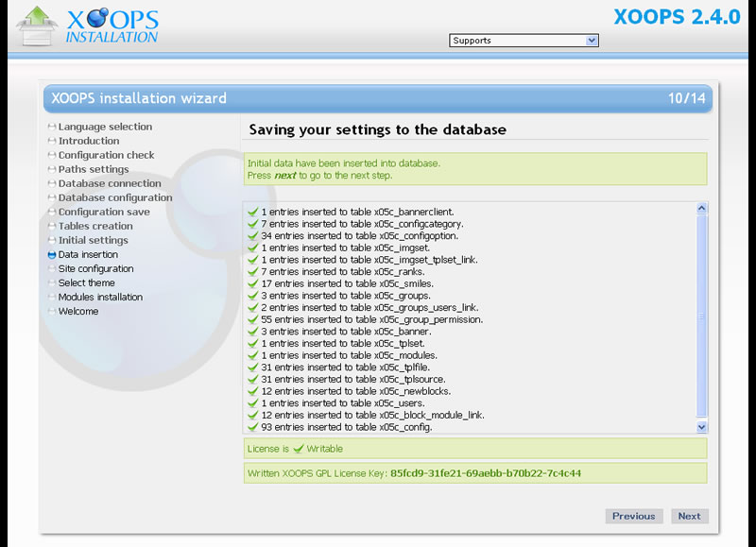Click active blue bullet beside Data insertion
The height and width of the screenshot is (547, 756).
coord(52,254)
